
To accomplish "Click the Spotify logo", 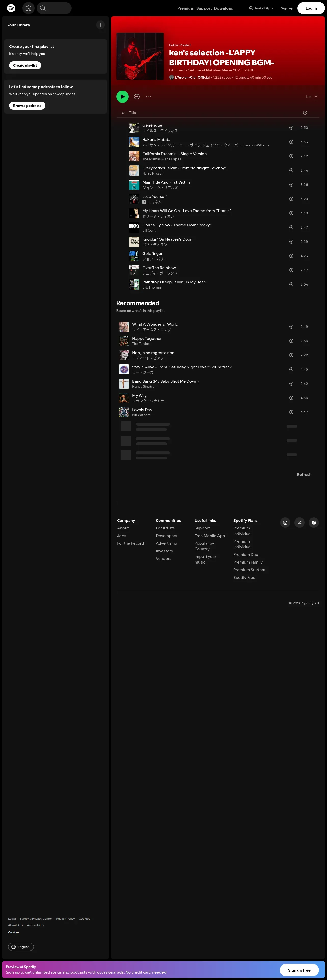I will (x=11, y=8).
